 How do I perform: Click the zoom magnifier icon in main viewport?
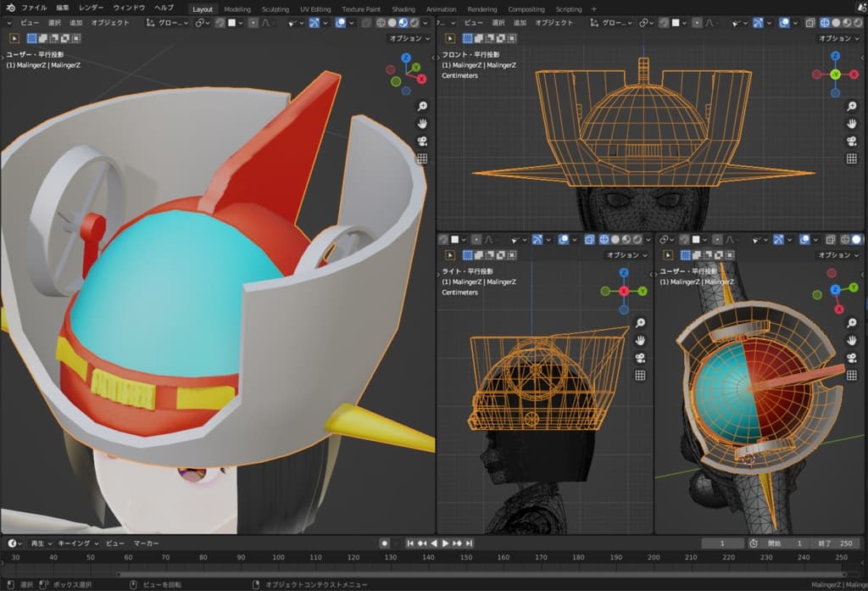(422, 106)
